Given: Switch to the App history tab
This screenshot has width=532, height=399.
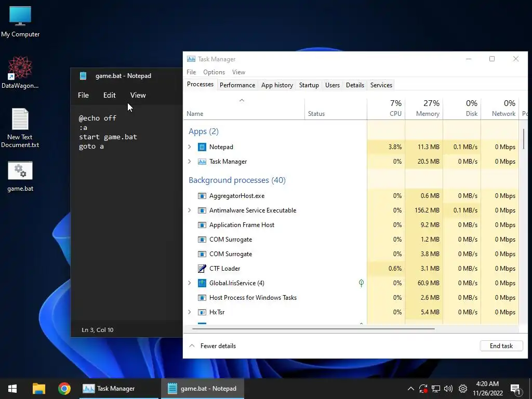Looking at the screenshot, I should click(277, 85).
